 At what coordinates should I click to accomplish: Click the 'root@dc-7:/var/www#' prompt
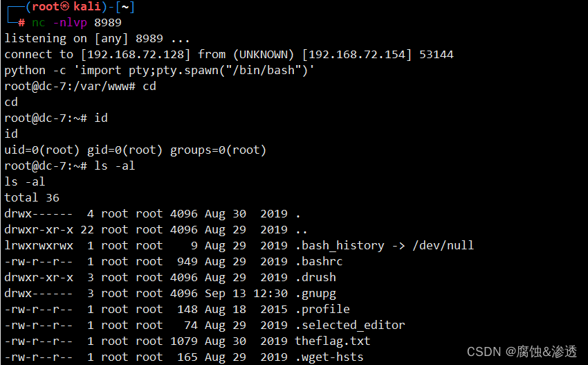pyautogui.click(x=70, y=87)
